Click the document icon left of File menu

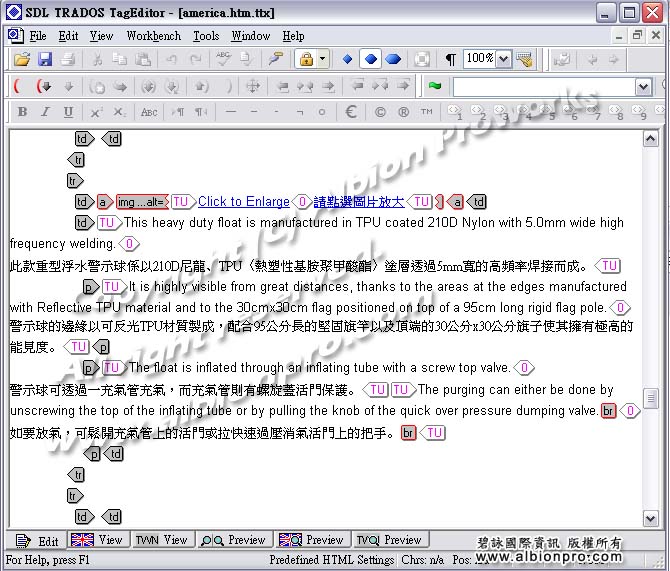[x=15, y=35]
